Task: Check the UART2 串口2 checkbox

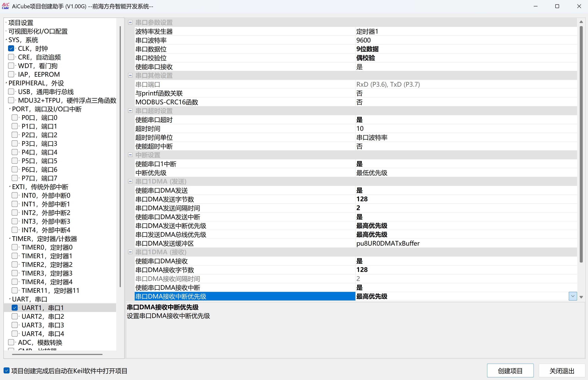Action: click(15, 316)
